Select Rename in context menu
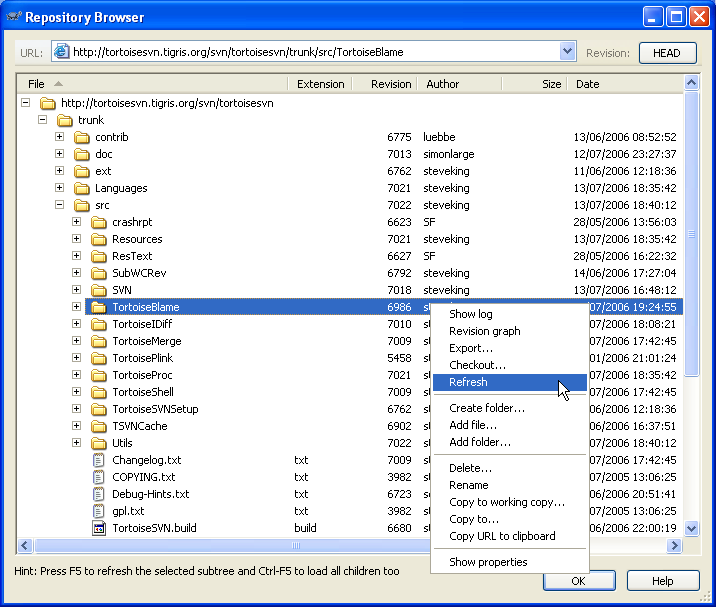The image size is (716, 607). pyautogui.click(x=510, y=485)
